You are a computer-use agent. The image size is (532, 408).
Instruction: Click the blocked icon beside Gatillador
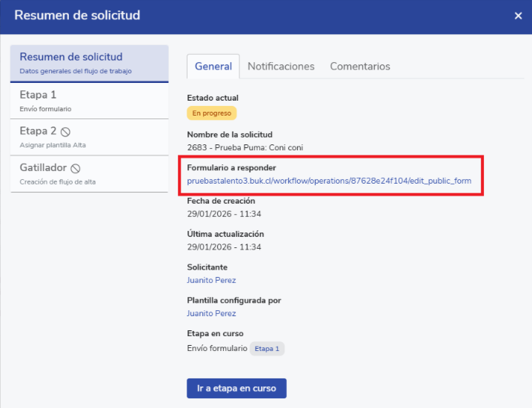pyautogui.click(x=76, y=169)
